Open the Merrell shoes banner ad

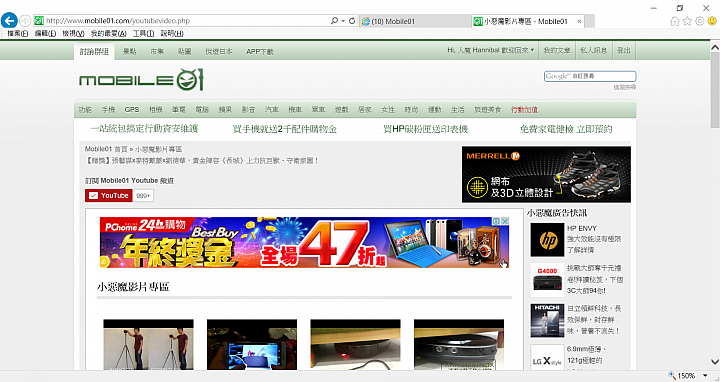546,174
